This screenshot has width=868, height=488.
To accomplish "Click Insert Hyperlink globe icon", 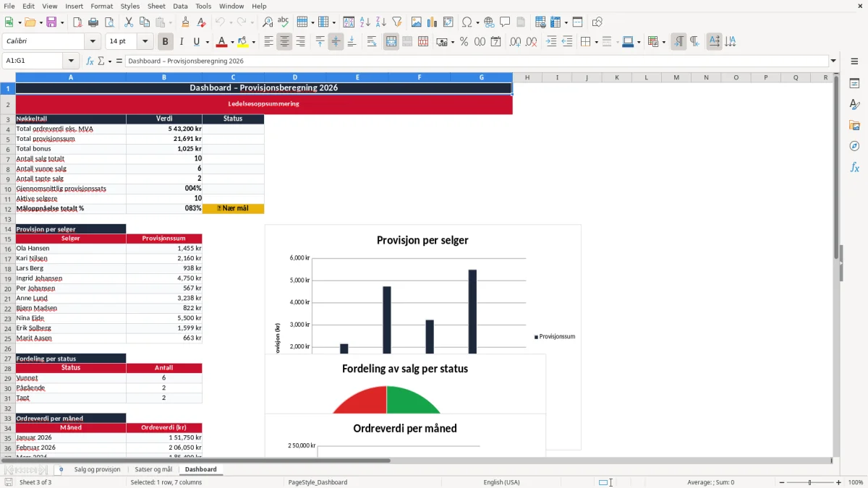I will pos(489,22).
